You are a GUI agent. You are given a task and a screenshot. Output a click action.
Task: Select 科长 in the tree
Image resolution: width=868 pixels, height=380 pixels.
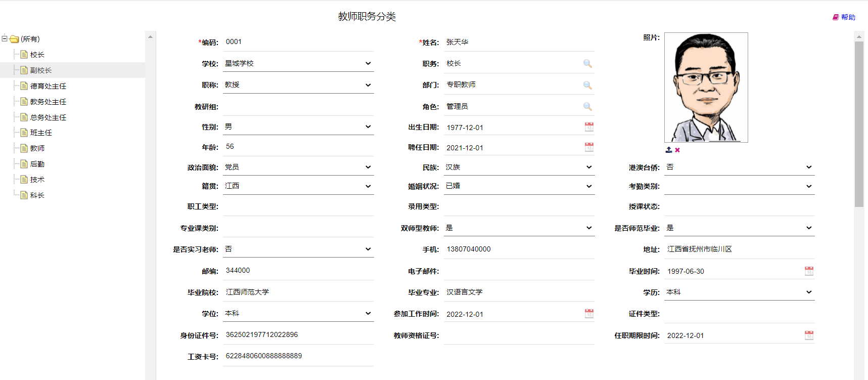(x=37, y=195)
